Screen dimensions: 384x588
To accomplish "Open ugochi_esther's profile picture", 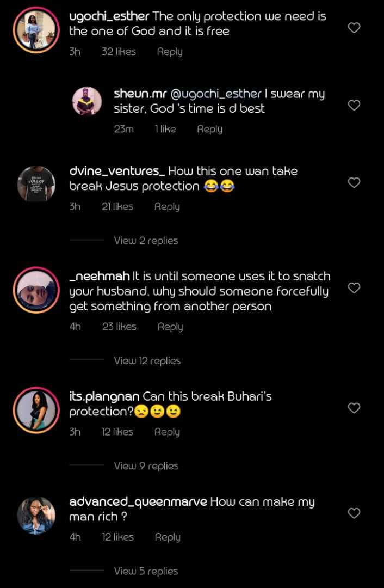I will pos(36,31).
